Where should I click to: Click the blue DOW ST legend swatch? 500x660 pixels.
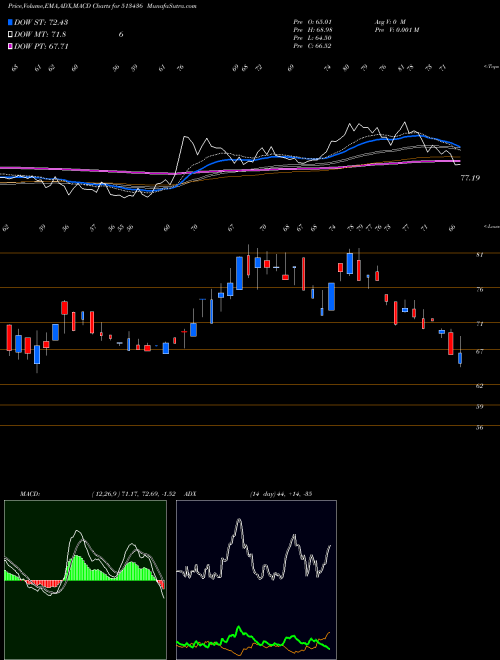coord(10,22)
